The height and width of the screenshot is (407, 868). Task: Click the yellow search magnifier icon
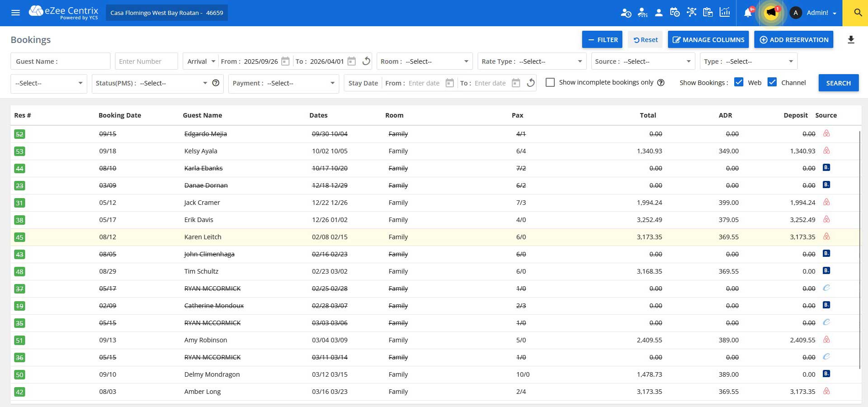(x=858, y=13)
